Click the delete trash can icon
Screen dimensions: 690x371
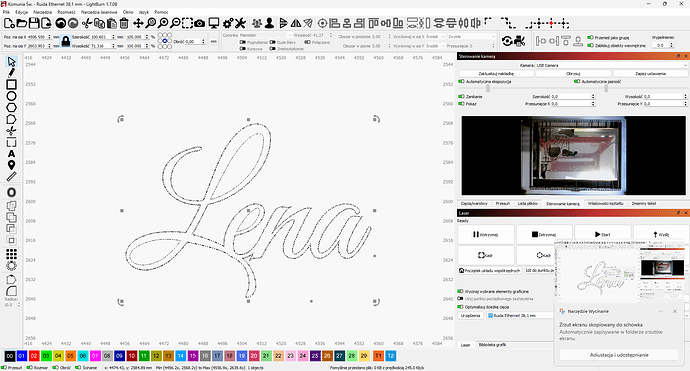click(124, 23)
